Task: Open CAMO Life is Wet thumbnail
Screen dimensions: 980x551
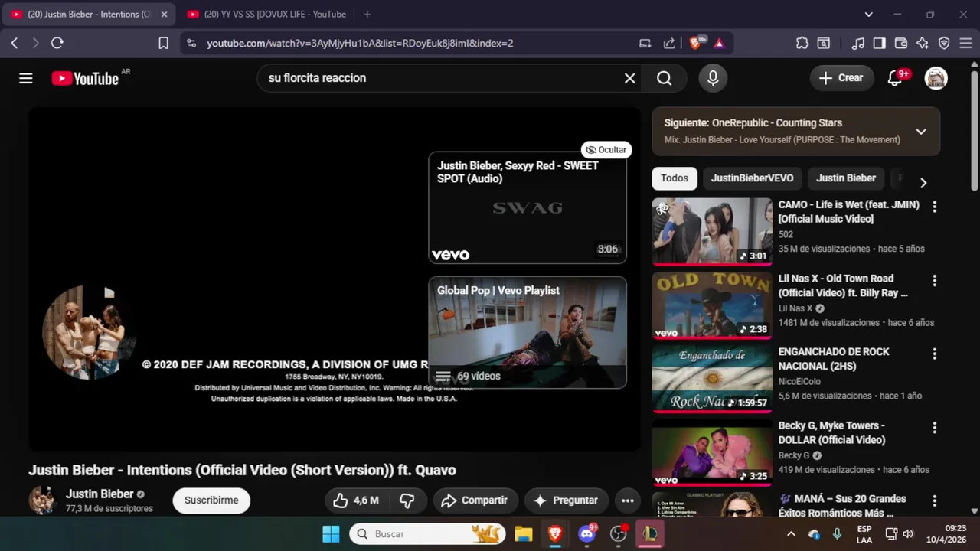Action: 712,232
